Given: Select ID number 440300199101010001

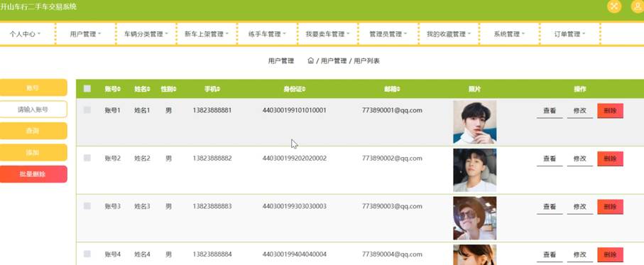Looking at the screenshot, I should click(x=295, y=110).
